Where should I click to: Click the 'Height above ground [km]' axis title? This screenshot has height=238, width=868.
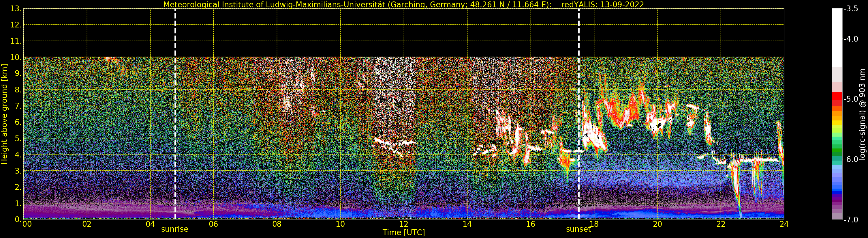4,114
